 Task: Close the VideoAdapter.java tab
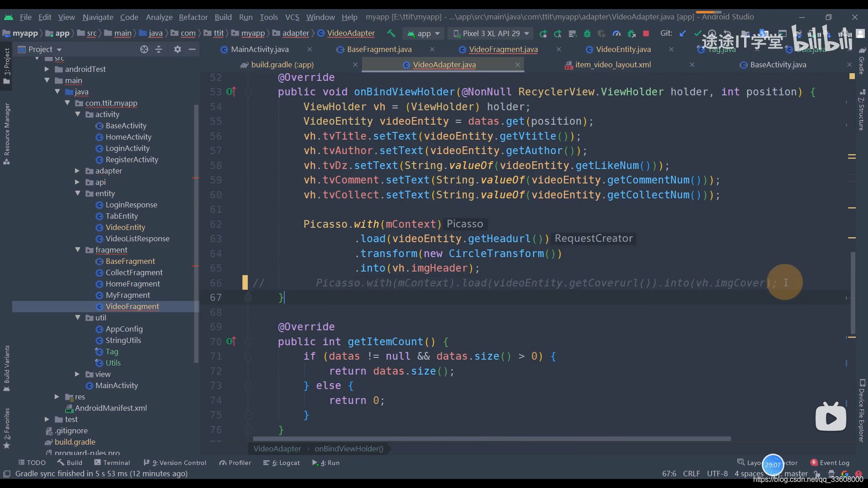point(518,65)
